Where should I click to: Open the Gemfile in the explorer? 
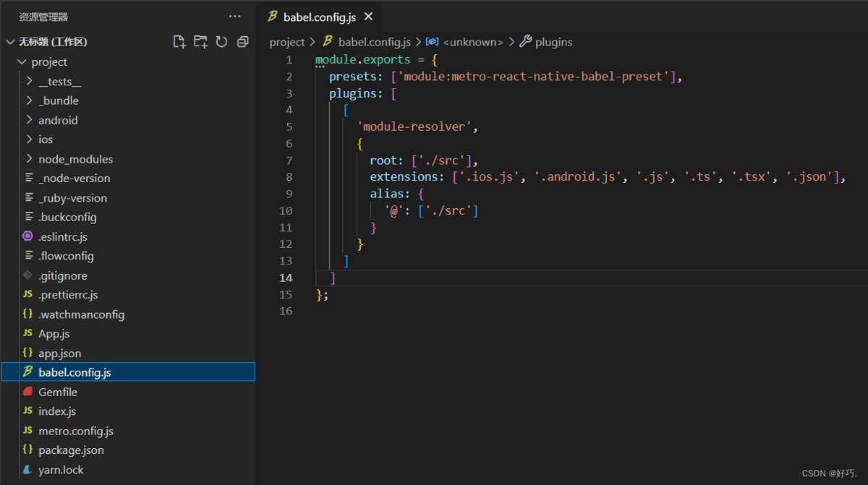(58, 392)
